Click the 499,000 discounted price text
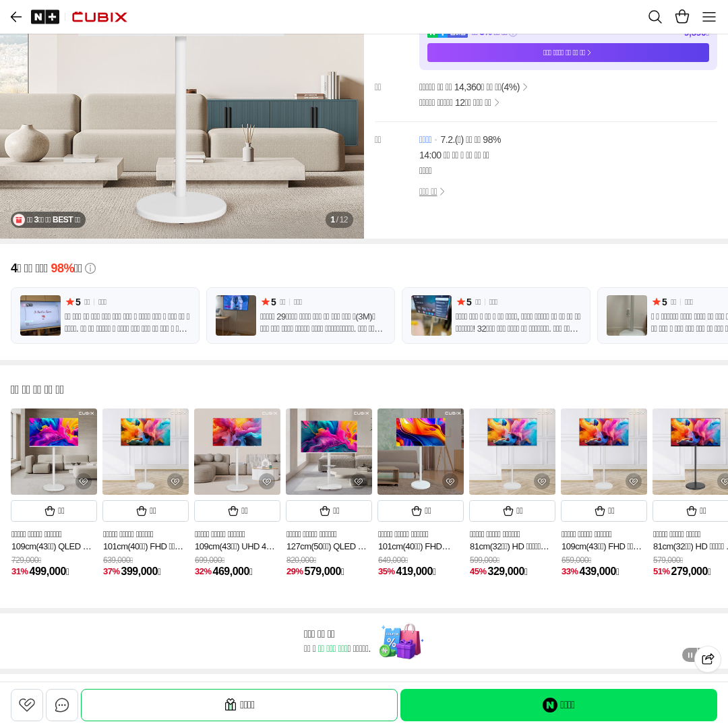The width and height of the screenshot is (728, 728). click(49, 571)
